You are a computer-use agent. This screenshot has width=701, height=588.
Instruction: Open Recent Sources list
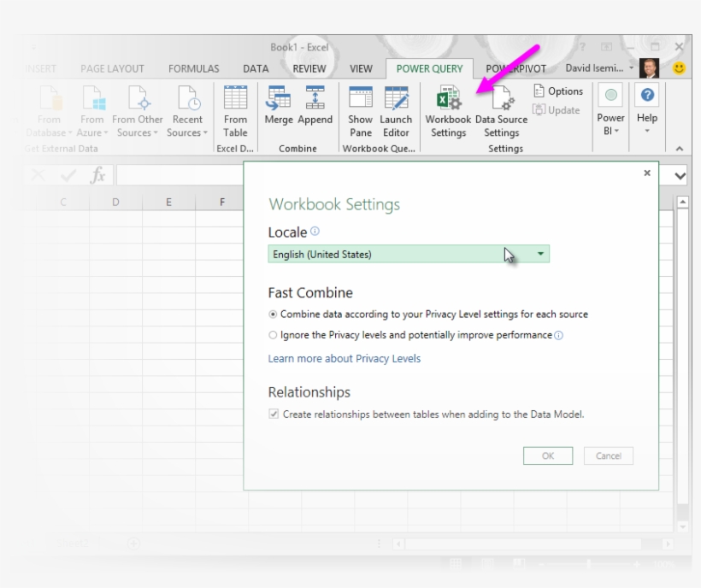(x=187, y=112)
